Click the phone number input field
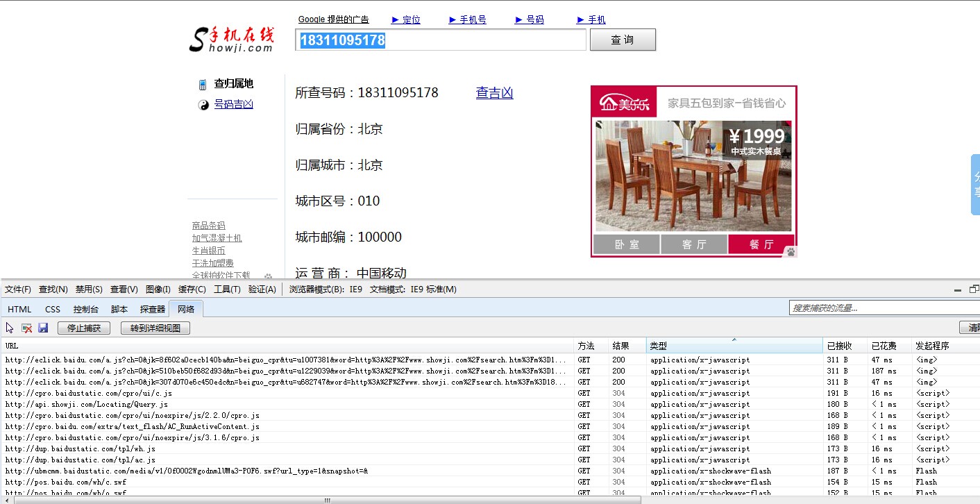The height and width of the screenshot is (504, 980). (441, 40)
